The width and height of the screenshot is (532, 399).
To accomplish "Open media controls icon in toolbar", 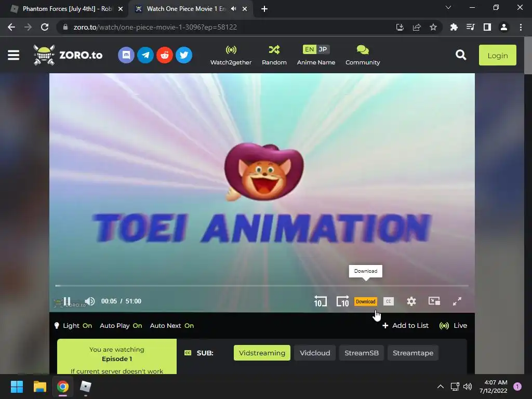I will click(x=470, y=27).
